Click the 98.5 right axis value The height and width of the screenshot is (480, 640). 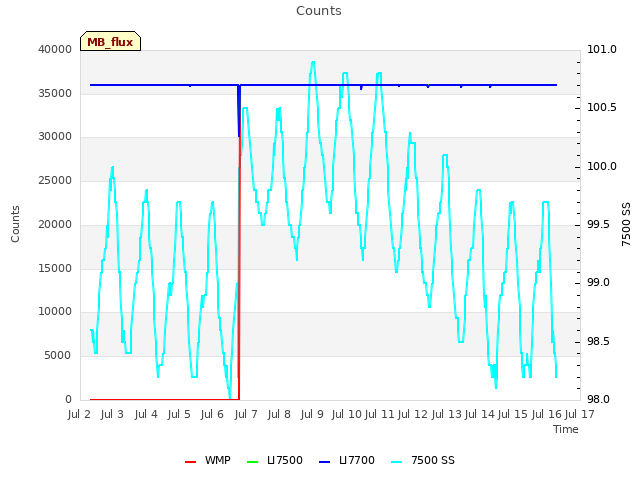pos(598,341)
